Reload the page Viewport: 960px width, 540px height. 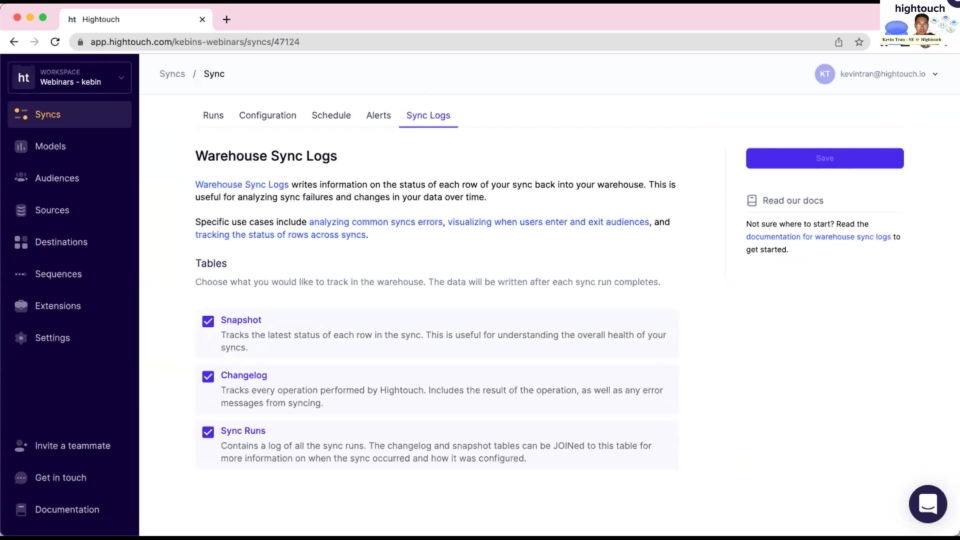coord(55,42)
